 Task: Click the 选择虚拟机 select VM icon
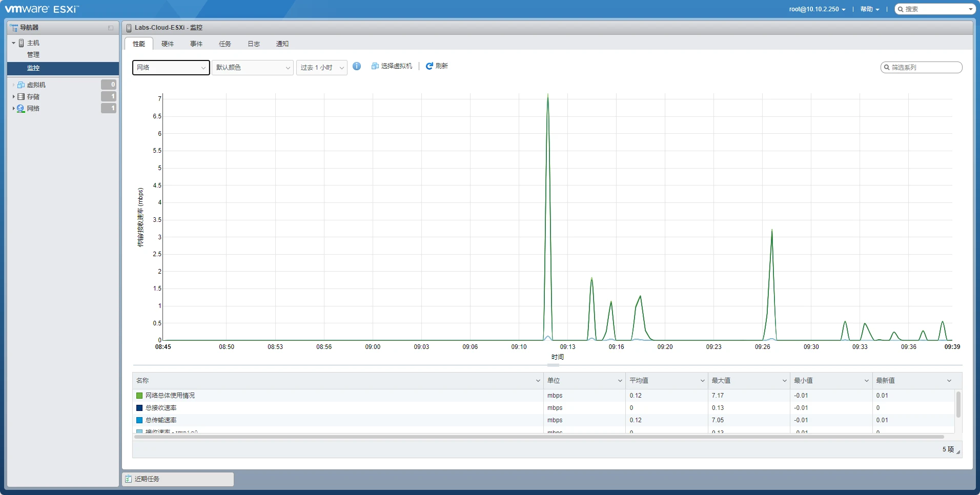pos(375,66)
